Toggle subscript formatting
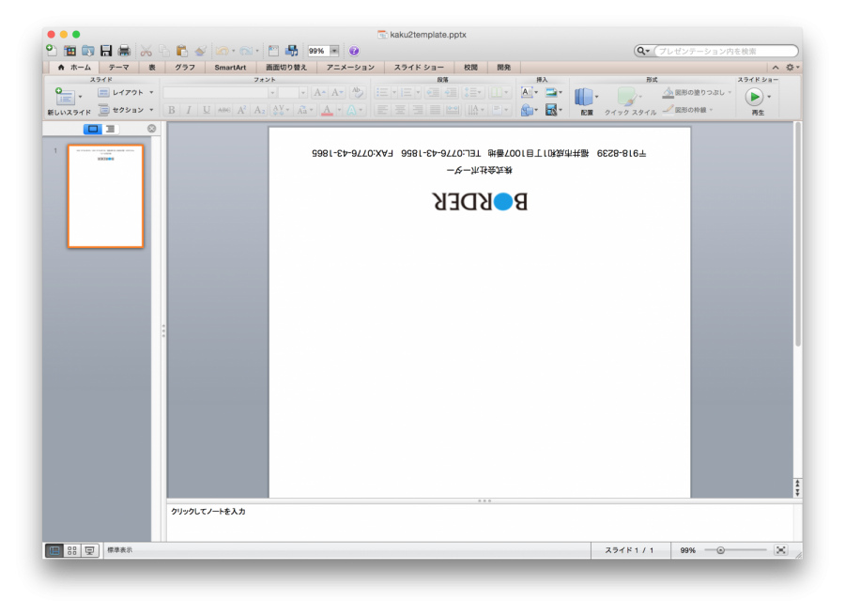Viewport: 845px width, 616px height. tap(259, 110)
